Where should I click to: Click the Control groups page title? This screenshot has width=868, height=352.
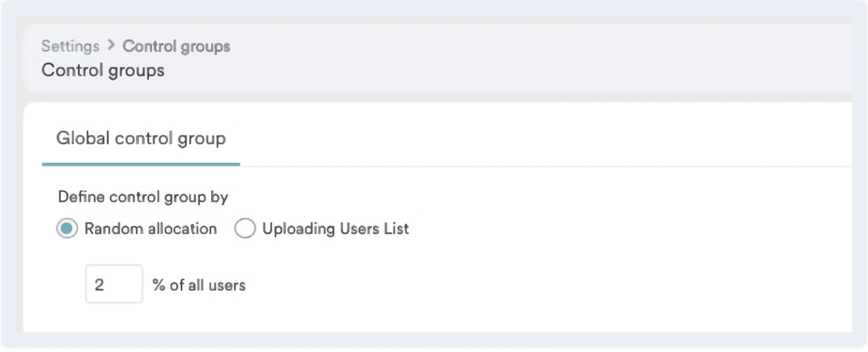pyautogui.click(x=103, y=70)
